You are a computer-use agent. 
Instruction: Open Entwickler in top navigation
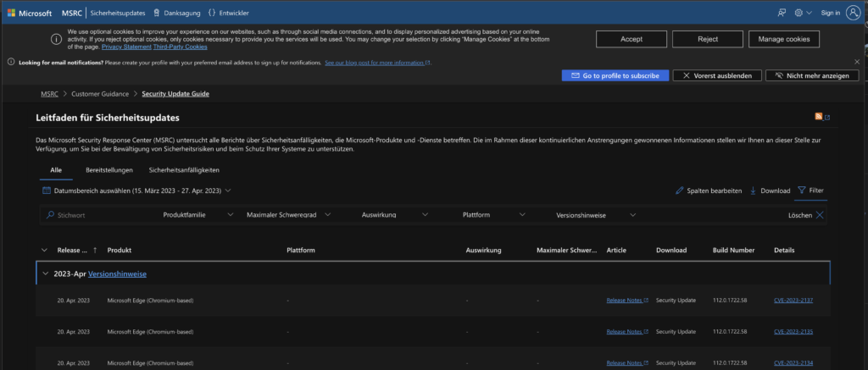click(x=228, y=13)
